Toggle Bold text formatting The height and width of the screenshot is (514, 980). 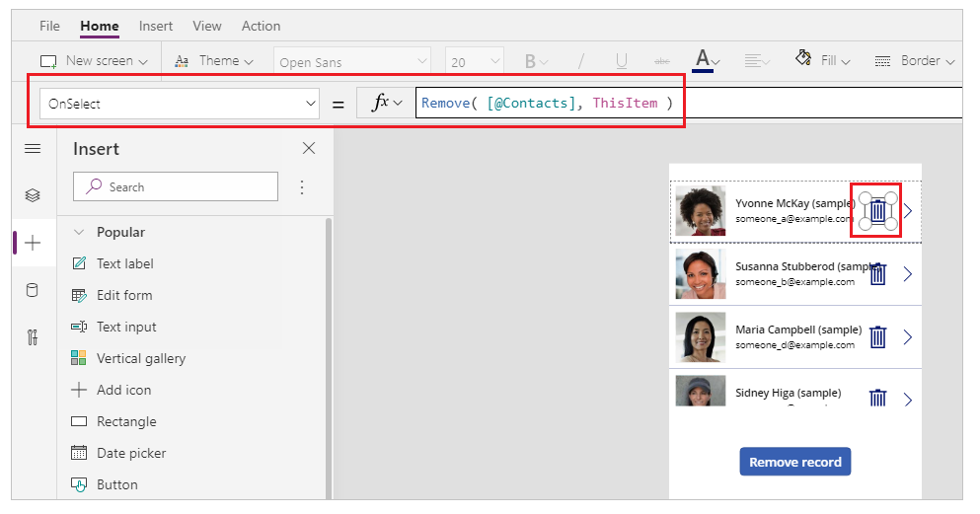click(x=535, y=61)
